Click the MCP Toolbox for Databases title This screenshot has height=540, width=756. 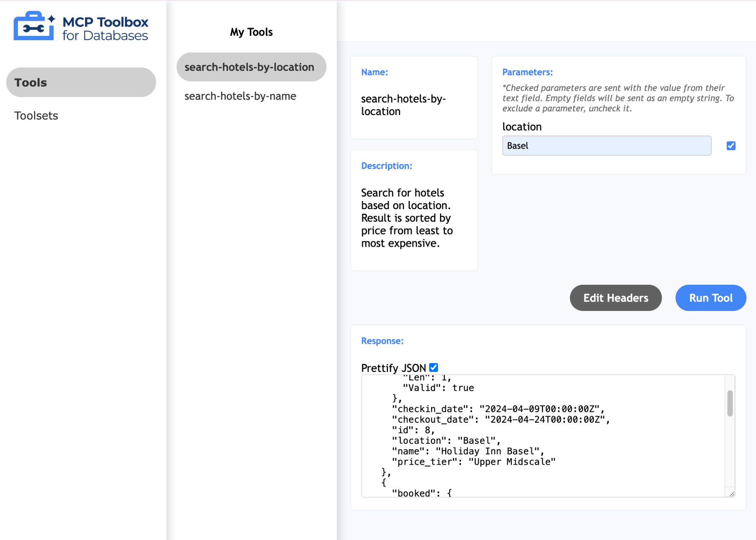point(105,28)
